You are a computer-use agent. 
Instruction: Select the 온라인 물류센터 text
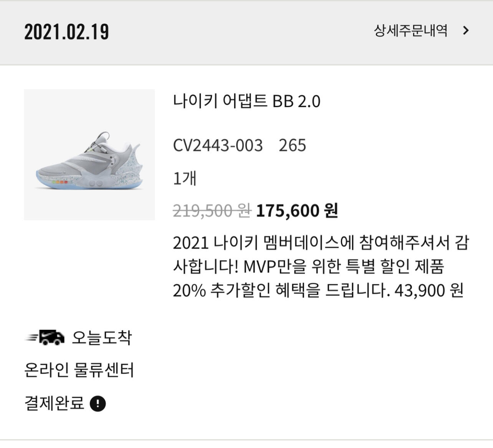click(x=79, y=370)
